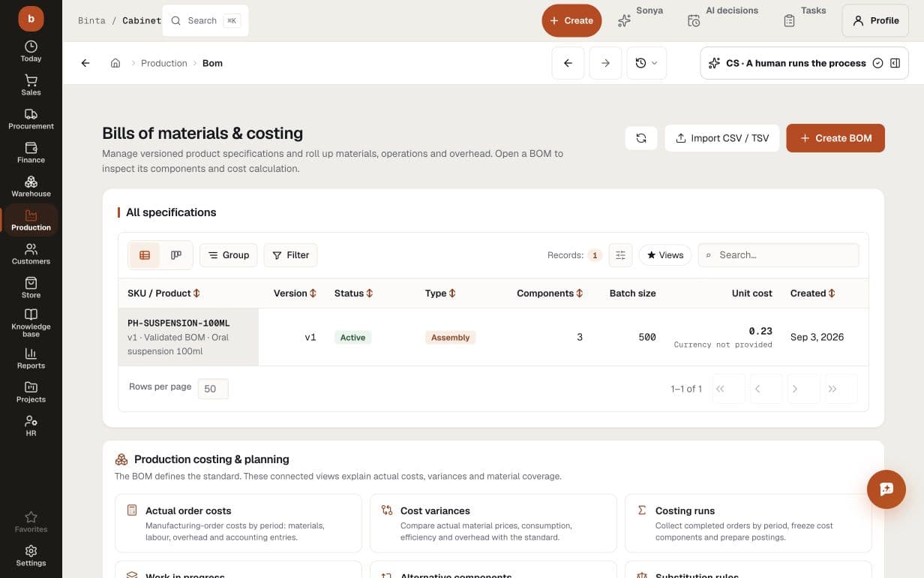Open the Actual order costs card

[238, 523]
